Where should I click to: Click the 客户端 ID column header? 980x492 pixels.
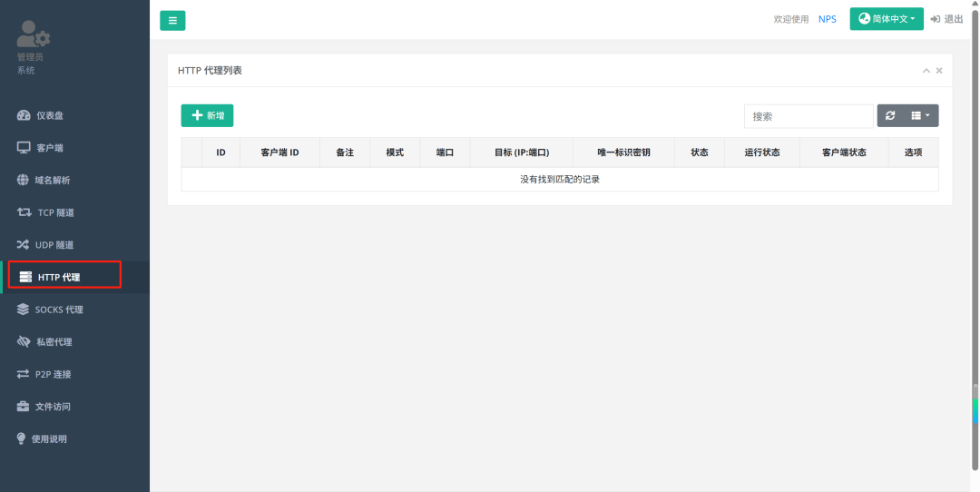pyautogui.click(x=280, y=153)
